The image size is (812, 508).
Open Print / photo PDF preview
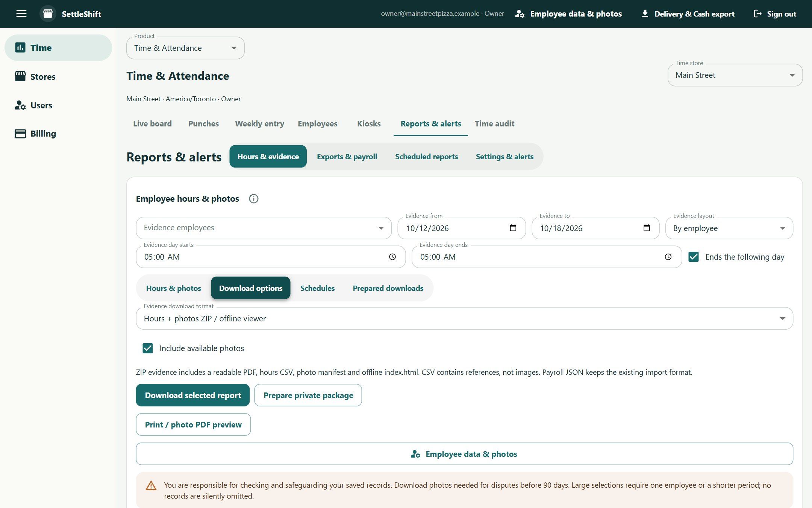coord(193,424)
